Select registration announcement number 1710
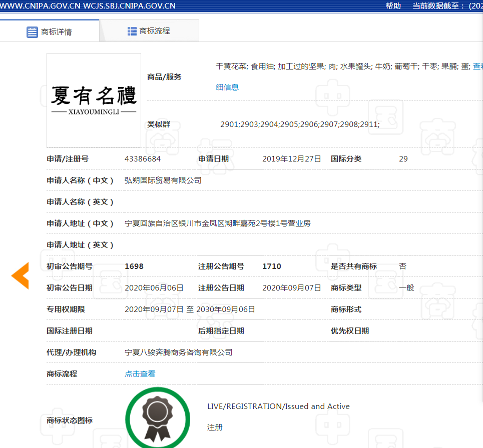Viewport: 483px width, 448px height. pos(272,266)
